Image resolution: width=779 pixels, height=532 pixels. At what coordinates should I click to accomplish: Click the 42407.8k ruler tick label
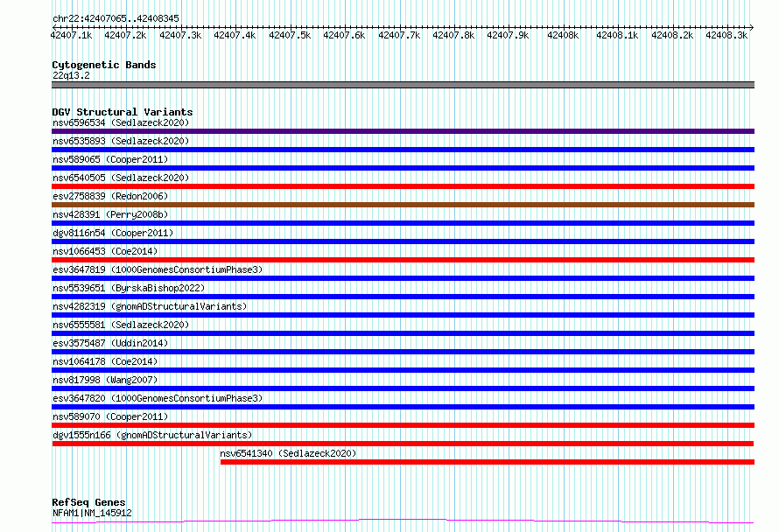(x=453, y=35)
